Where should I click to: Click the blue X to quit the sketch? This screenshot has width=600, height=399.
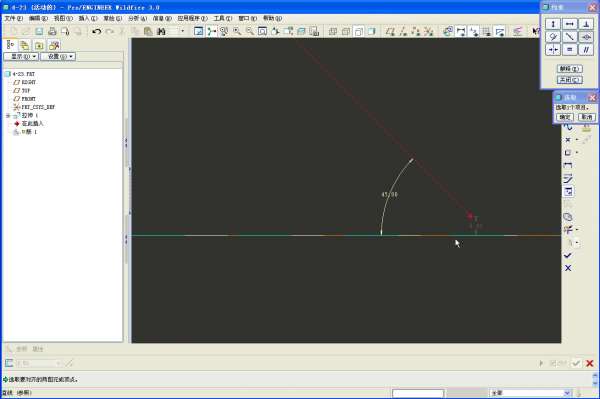click(568, 268)
